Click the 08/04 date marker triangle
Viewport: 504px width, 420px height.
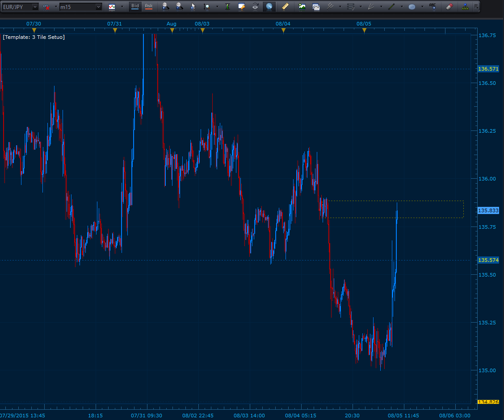[283, 30]
